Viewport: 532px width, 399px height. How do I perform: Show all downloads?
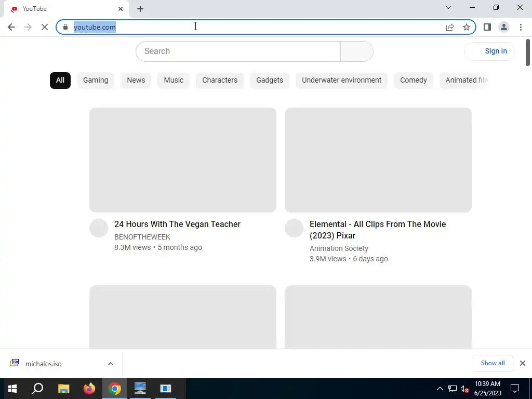point(493,363)
